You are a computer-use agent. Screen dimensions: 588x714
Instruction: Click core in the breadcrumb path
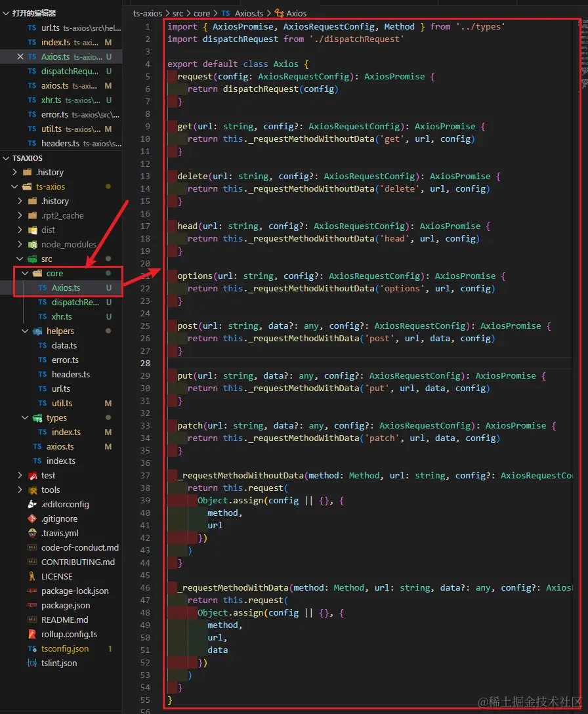coord(201,13)
